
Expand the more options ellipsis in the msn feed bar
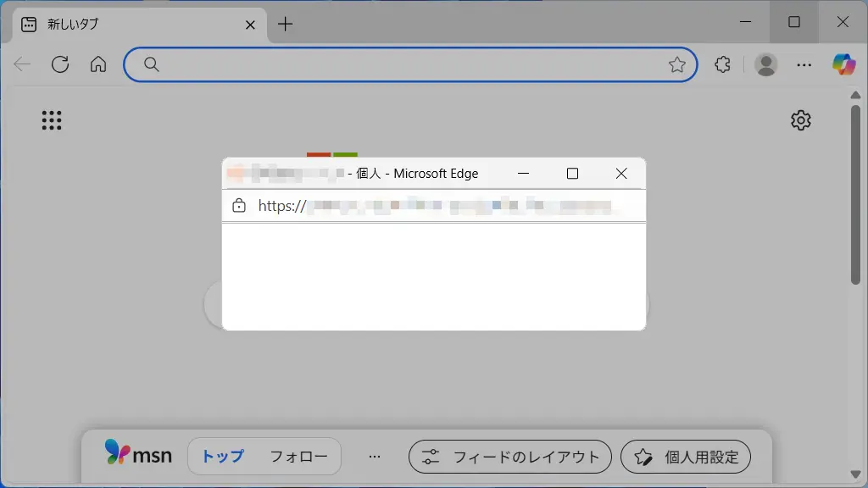(x=375, y=457)
